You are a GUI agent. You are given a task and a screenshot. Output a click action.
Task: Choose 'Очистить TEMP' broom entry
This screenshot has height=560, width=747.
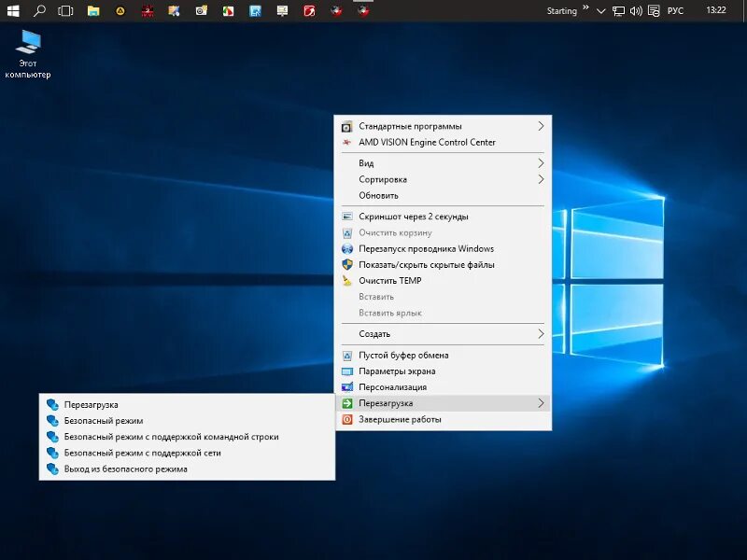tap(443, 281)
